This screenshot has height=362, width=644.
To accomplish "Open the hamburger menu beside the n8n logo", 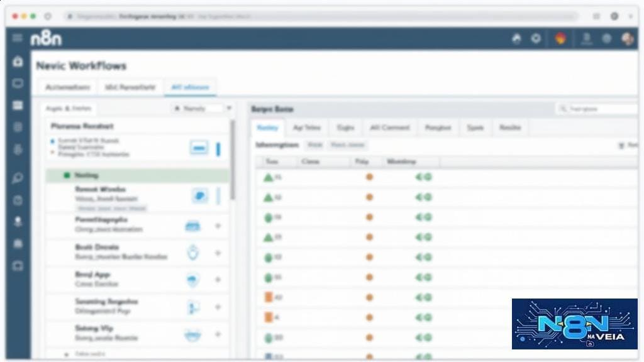I will pyautogui.click(x=17, y=38).
